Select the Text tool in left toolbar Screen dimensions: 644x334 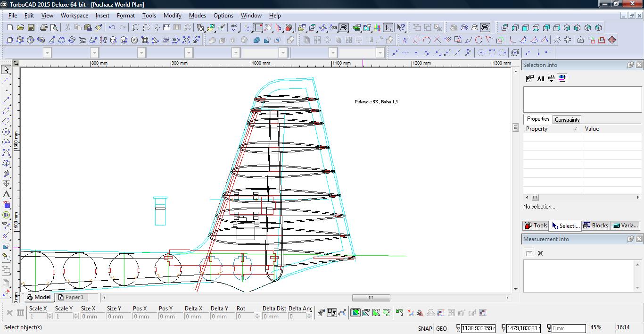(6, 194)
